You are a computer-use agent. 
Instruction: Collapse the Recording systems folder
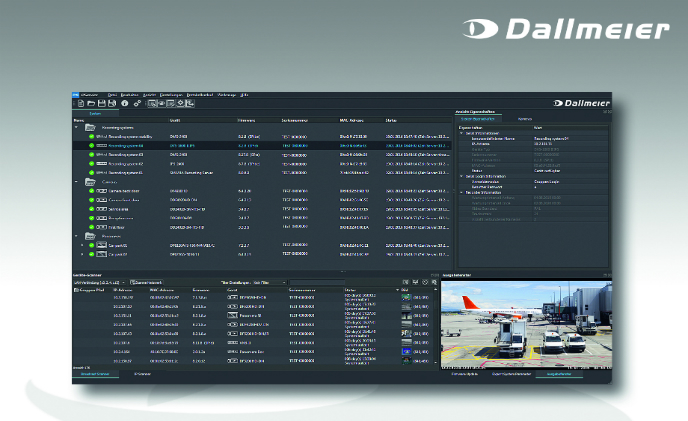[x=76, y=127]
